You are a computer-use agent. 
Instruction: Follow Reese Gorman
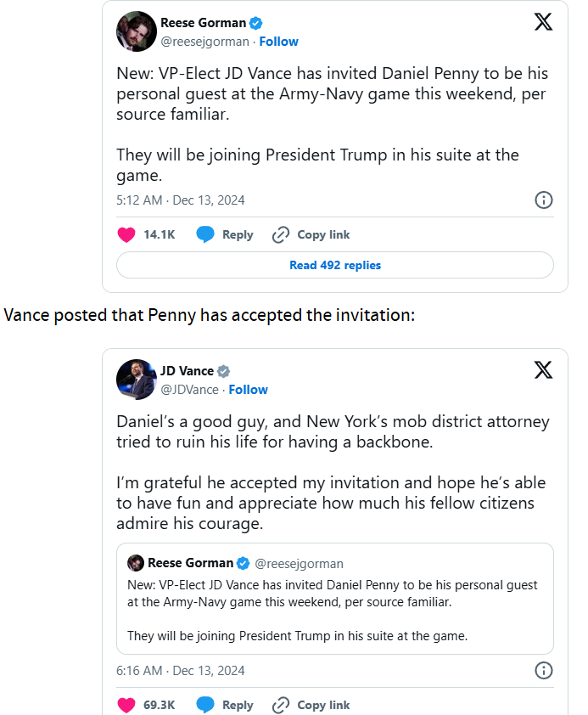(278, 42)
